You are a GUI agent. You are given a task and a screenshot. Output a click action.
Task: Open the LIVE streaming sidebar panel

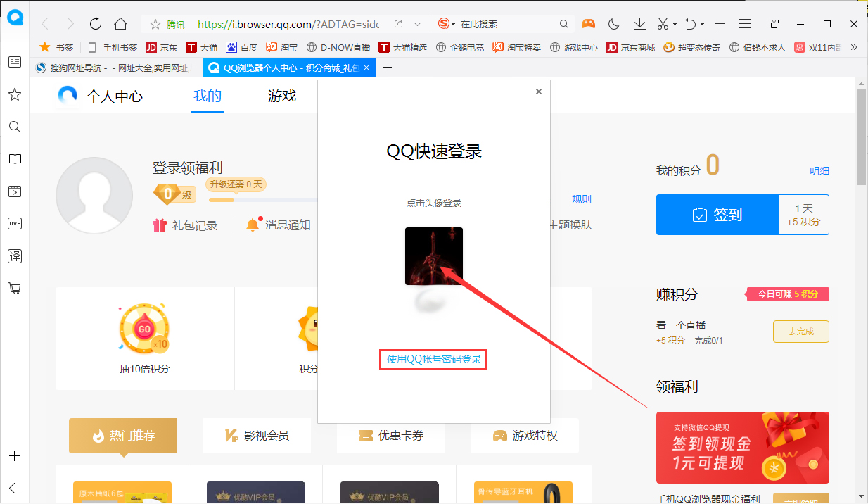tap(14, 223)
